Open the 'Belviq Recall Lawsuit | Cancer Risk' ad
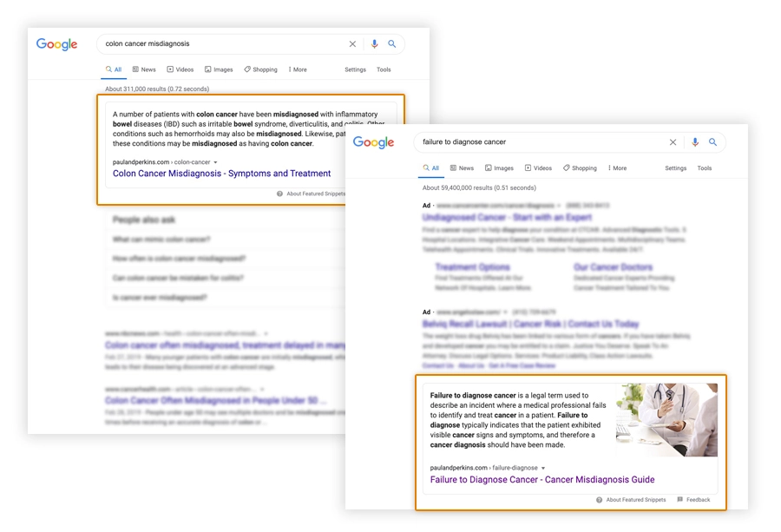This screenshot has height=532, width=781. pyautogui.click(x=530, y=325)
